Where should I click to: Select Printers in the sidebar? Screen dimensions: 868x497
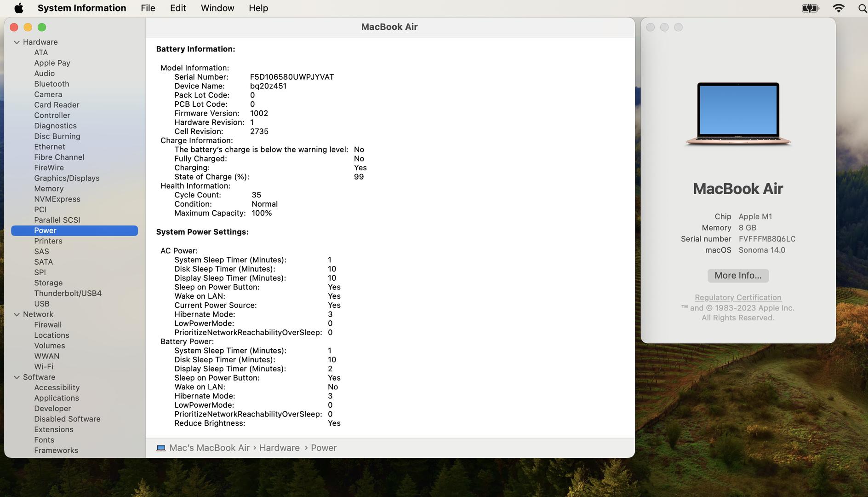tap(48, 241)
